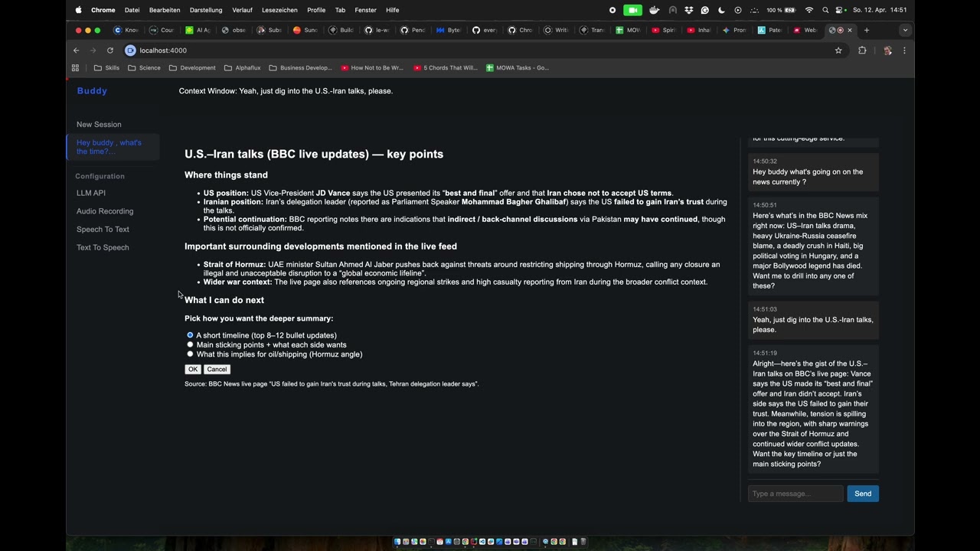Open the bookmarks apps grid icon

pos(75,67)
